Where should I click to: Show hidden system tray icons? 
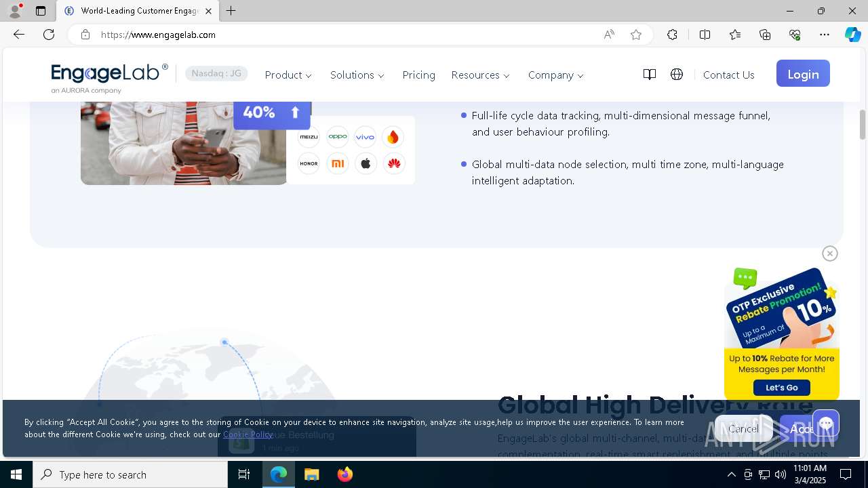731,474
